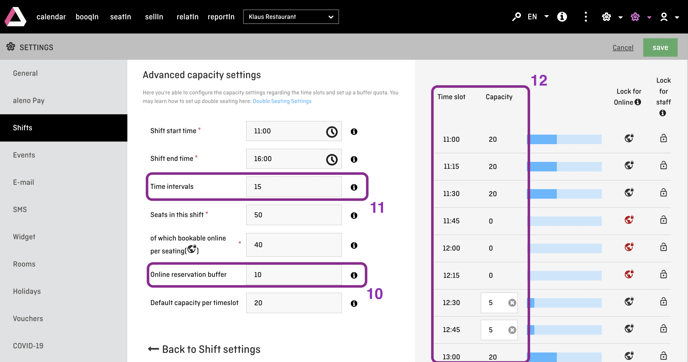688x362 pixels.
Task: Expand the EN language dropdown
Action: pyautogui.click(x=538, y=17)
